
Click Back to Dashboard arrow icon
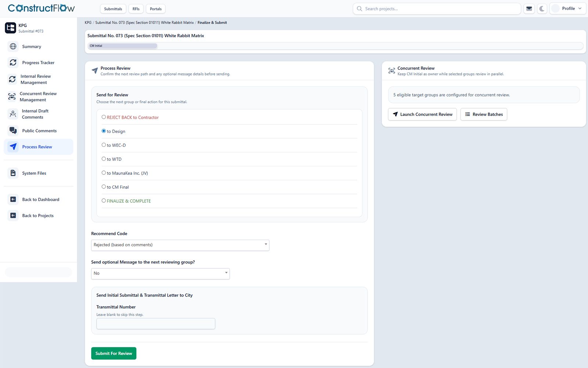pos(13,199)
